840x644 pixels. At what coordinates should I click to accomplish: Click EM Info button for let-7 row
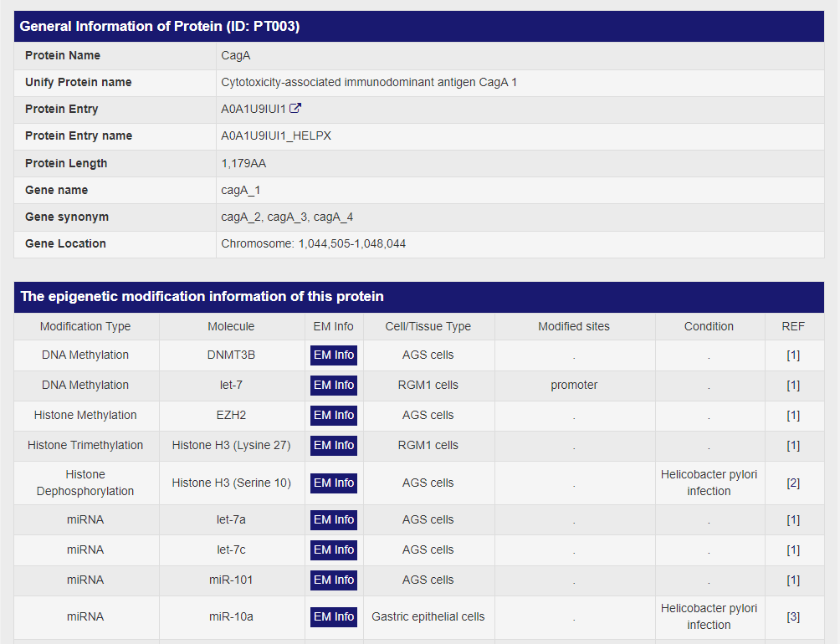[x=333, y=386]
